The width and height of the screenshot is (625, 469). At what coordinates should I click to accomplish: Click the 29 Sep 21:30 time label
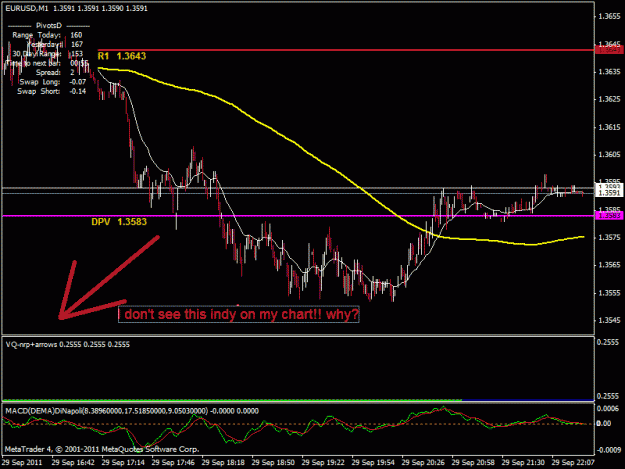523,463
